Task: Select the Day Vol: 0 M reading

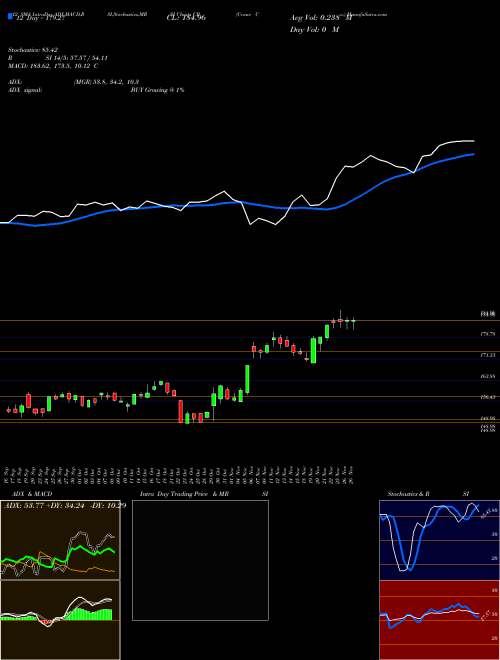Action: (x=314, y=29)
